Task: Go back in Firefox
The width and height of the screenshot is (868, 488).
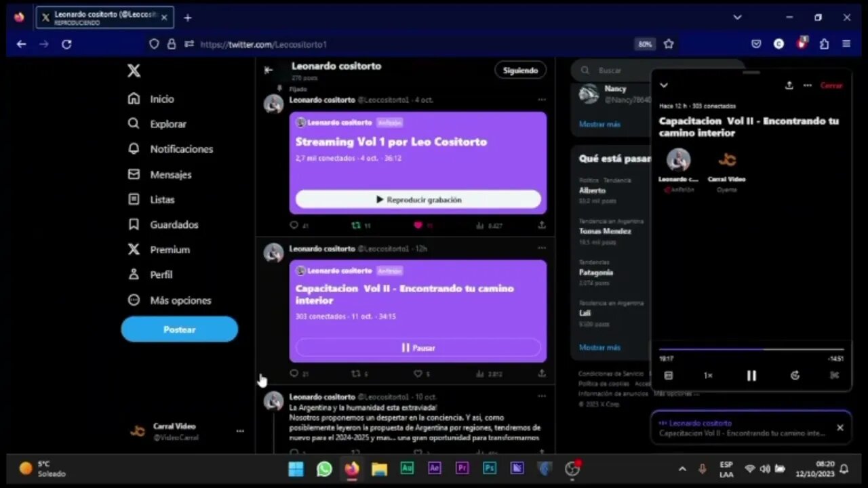Action: coord(21,44)
